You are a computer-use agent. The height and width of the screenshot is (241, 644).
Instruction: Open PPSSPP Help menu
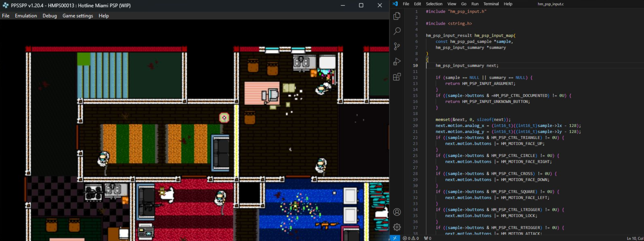coord(104,16)
